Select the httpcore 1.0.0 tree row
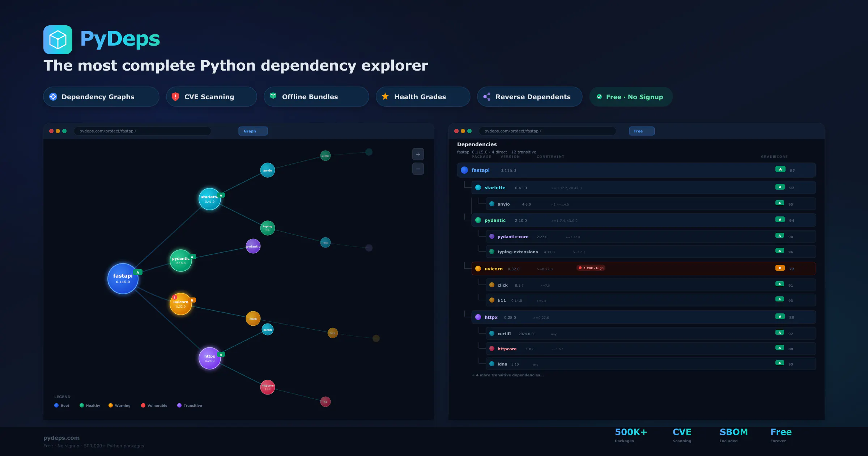Viewport: 868px width, 456px height. point(651,349)
